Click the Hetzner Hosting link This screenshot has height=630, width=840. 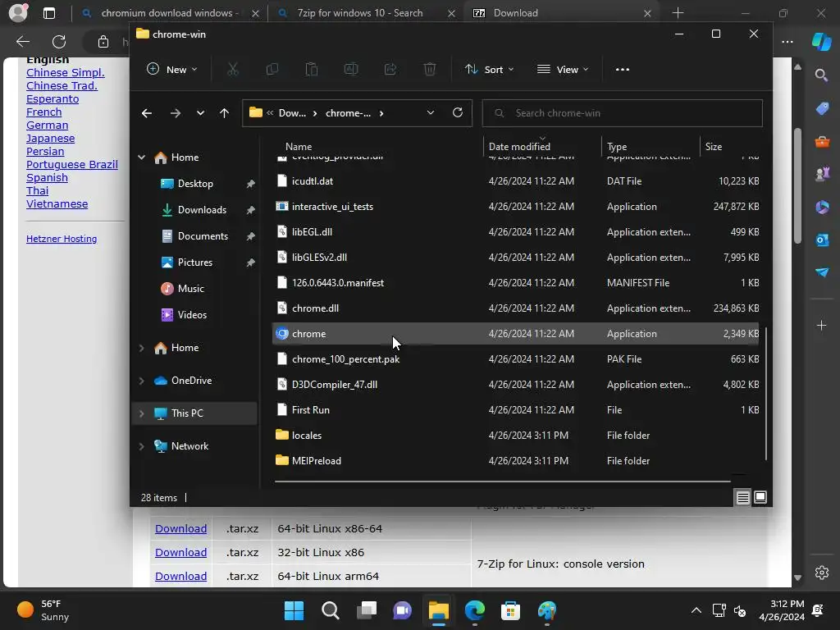click(62, 239)
